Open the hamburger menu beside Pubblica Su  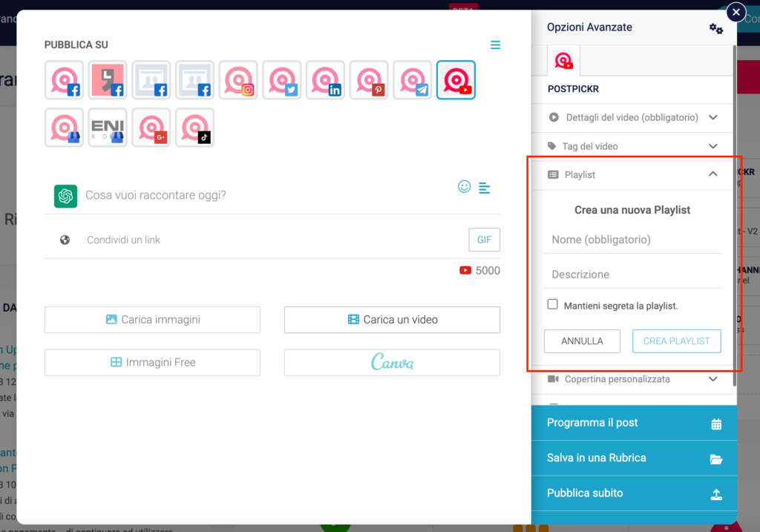pos(495,45)
